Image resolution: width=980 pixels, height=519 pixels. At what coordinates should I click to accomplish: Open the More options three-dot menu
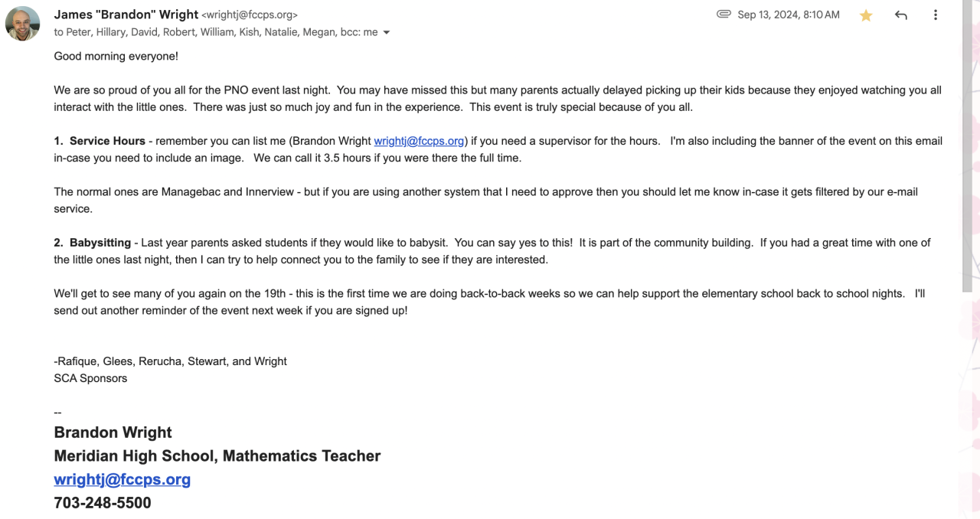[935, 15]
